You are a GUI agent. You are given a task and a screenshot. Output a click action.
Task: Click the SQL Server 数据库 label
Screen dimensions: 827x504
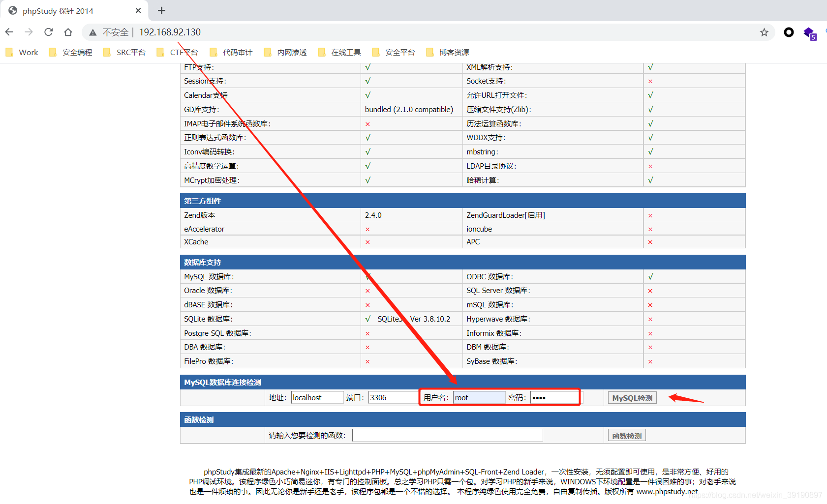pos(498,290)
